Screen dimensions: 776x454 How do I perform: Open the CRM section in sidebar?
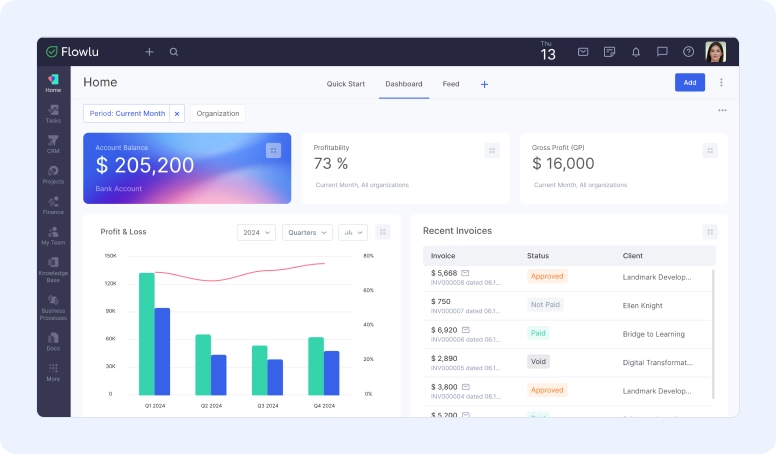click(x=53, y=144)
